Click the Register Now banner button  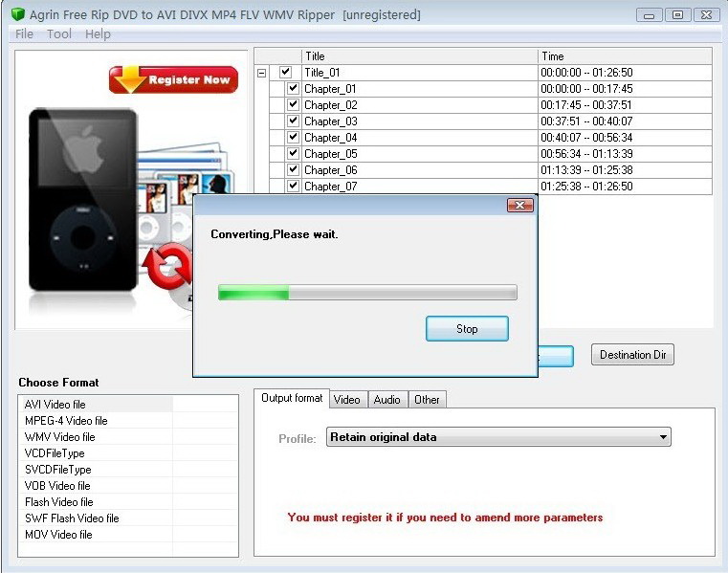[x=174, y=79]
